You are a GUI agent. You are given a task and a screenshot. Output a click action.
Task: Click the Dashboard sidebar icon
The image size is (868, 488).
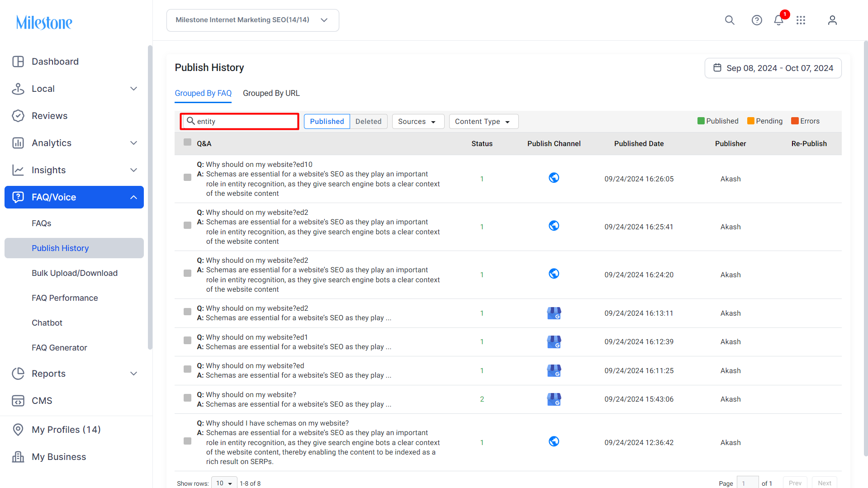tap(18, 62)
